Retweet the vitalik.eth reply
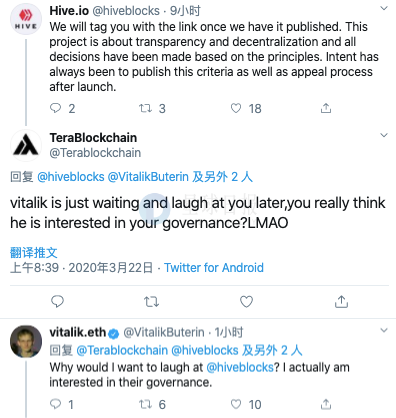396x418 pixels. pos(145,404)
